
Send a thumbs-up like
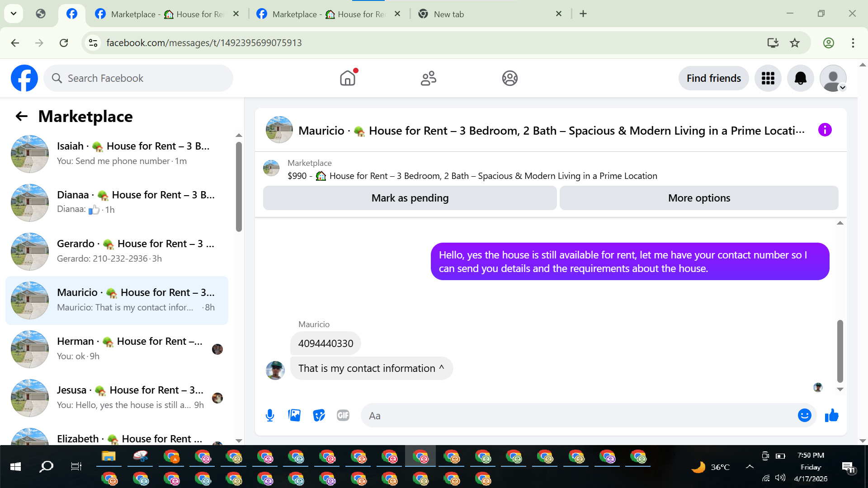click(831, 415)
